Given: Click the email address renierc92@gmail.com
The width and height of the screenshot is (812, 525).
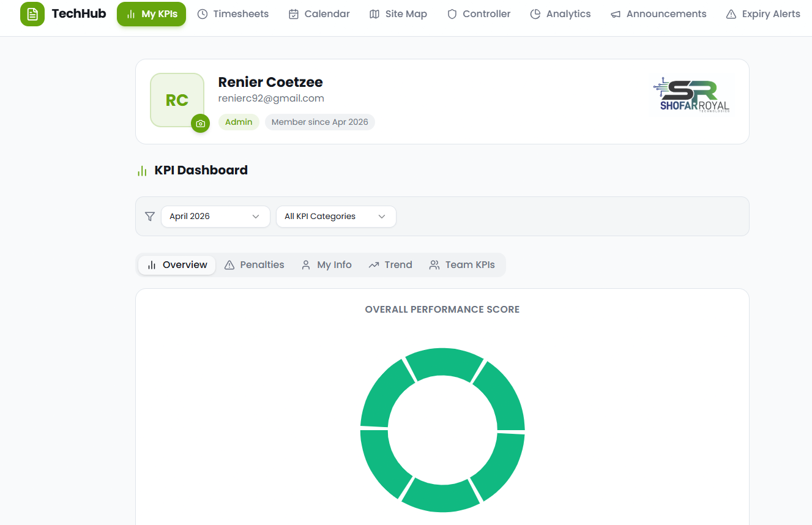Looking at the screenshot, I should click(271, 99).
